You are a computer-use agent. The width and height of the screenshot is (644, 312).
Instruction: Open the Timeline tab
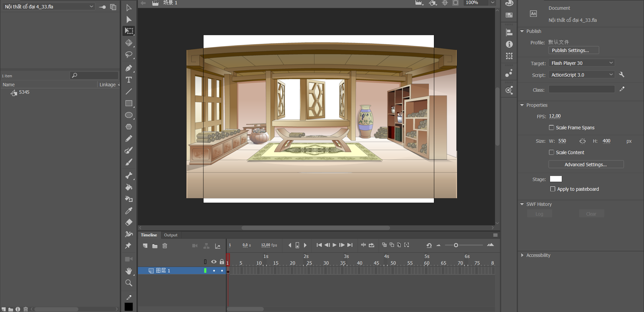click(149, 235)
